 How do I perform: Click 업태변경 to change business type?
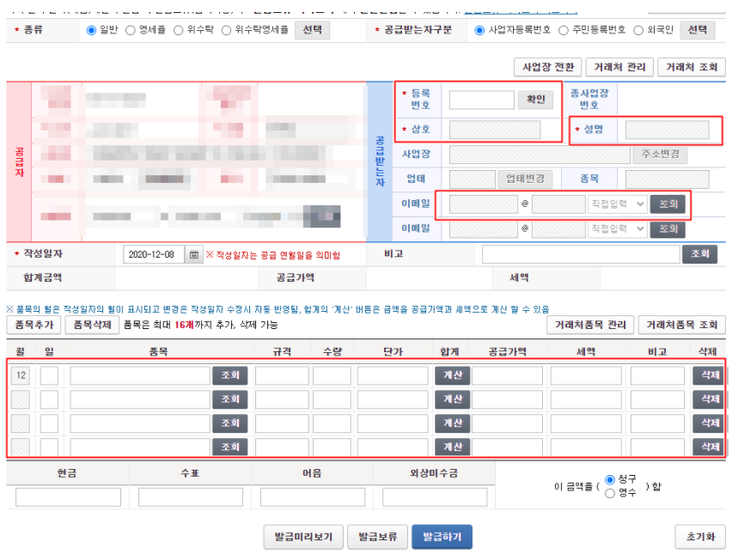526,180
